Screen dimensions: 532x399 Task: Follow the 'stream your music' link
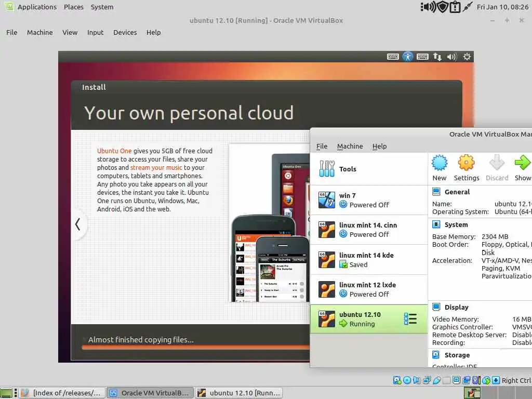[156, 167]
